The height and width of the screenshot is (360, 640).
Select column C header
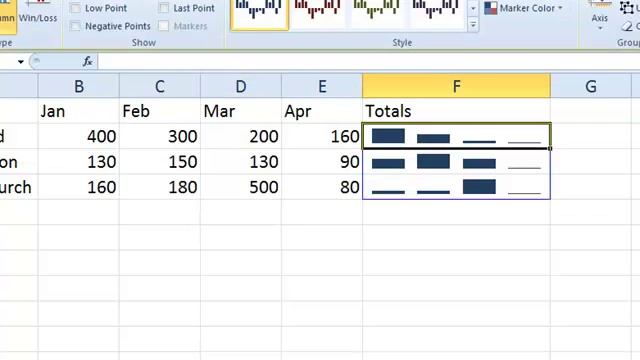[160, 86]
